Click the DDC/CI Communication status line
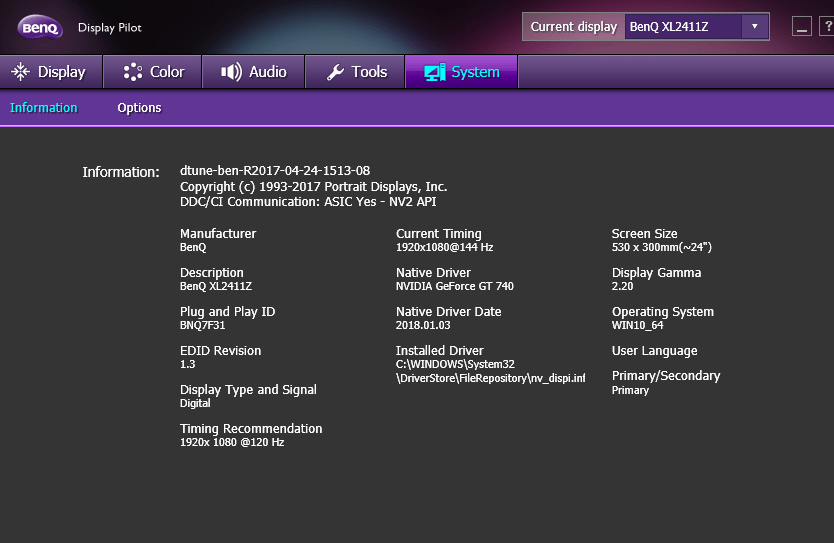Screen dimensions: 834x543 point(308,202)
